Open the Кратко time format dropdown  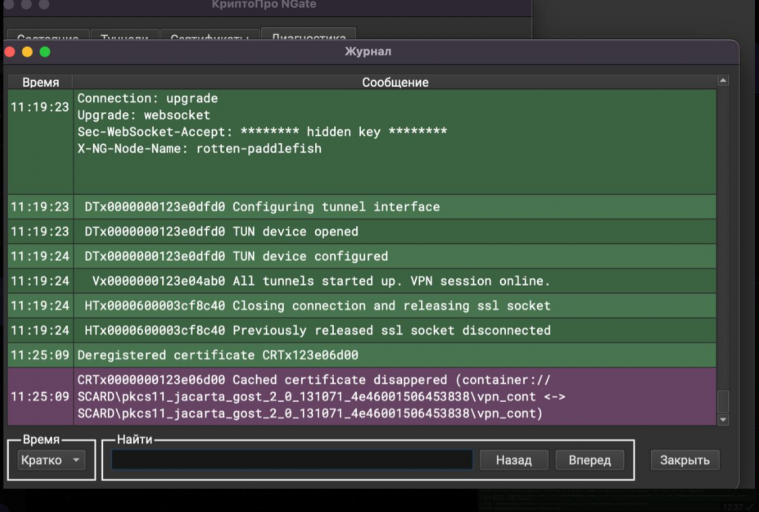tap(51, 460)
